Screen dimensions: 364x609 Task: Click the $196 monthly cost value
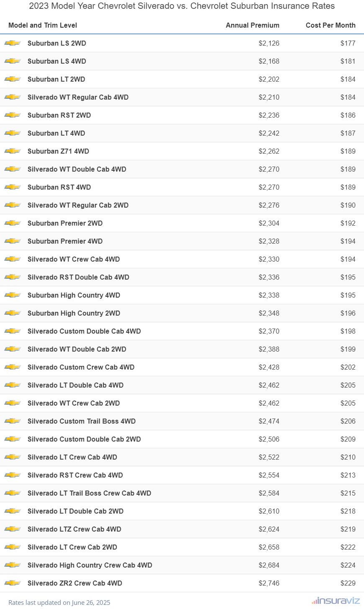(x=348, y=313)
